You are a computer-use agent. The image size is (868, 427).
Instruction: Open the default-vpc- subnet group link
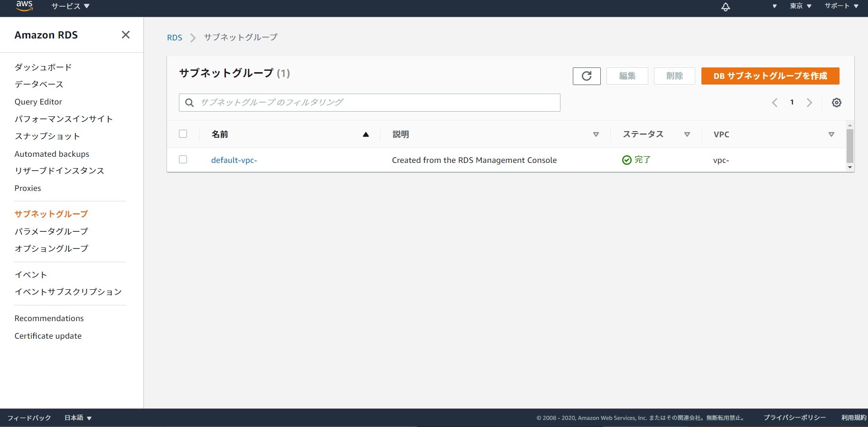234,160
